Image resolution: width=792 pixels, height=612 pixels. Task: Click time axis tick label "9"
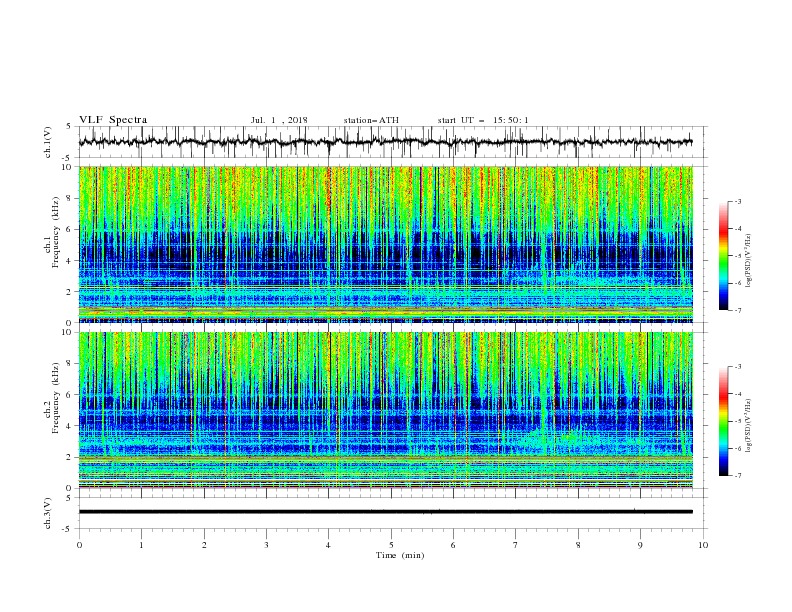pyautogui.click(x=640, y=545)
